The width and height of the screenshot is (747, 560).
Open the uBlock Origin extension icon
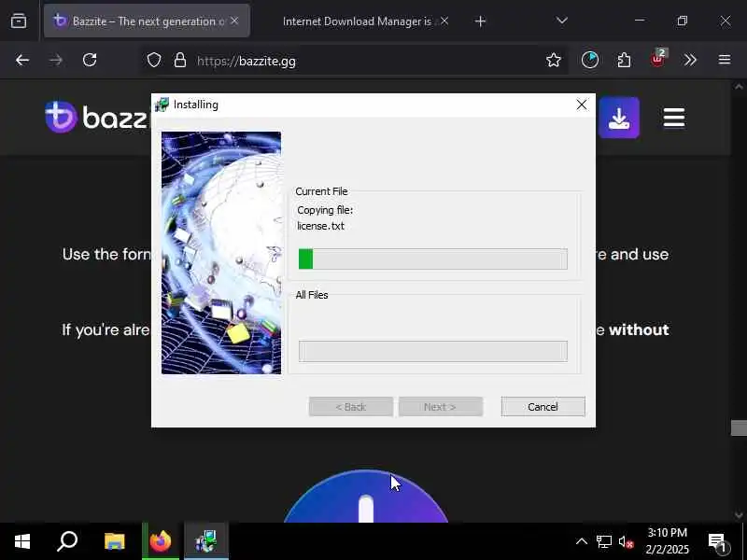click(x=658, y=59)
